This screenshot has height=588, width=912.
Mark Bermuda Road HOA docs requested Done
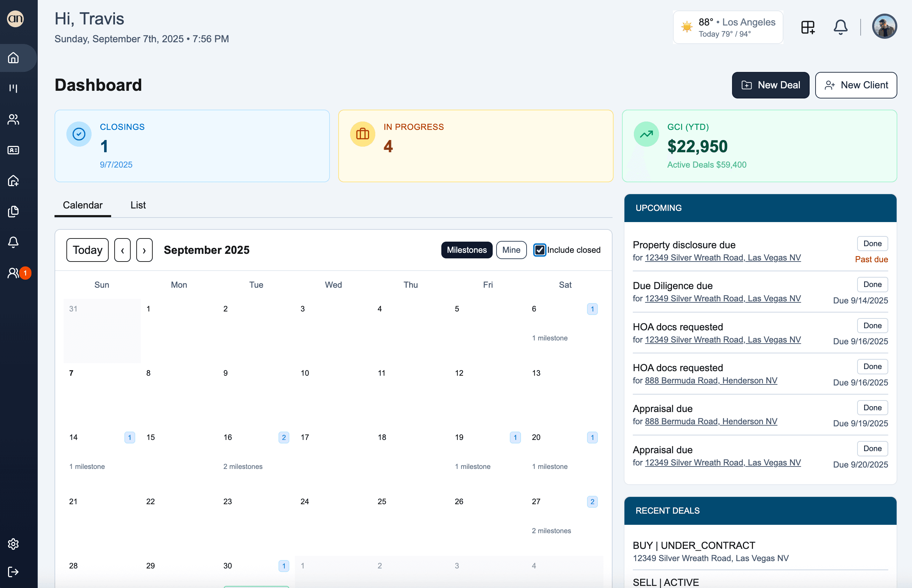872,367
